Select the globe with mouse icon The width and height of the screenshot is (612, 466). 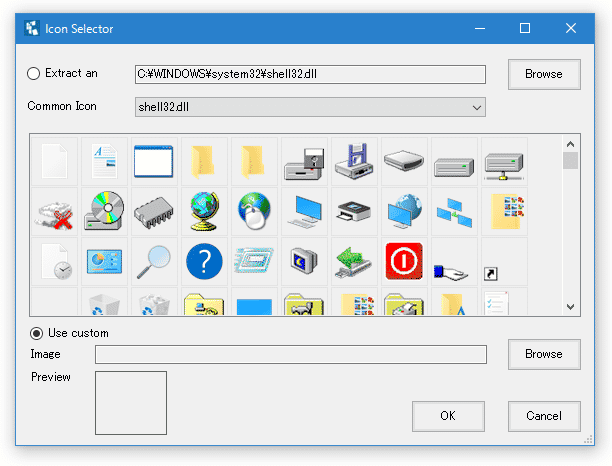pyautogui.click(x=254, y=211)
